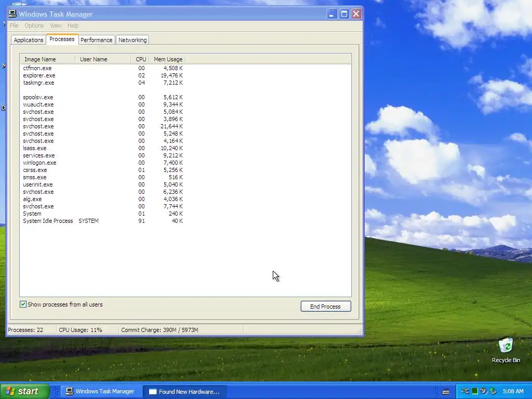Uncheck Show processes from all users
Screen dimensions: 532x399
(x=23, y=304)
